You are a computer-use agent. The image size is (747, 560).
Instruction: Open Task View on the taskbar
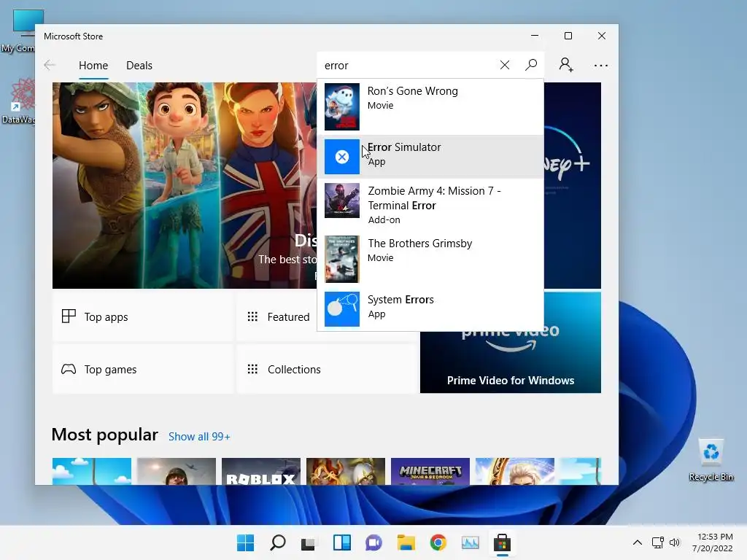[x=309, y=543]
